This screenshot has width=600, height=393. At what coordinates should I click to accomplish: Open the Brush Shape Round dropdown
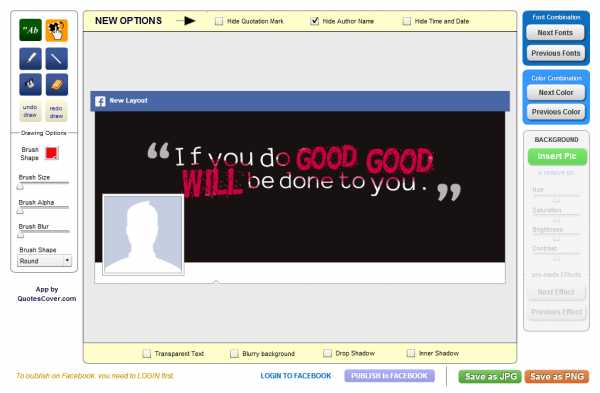(x=44, y=261)
